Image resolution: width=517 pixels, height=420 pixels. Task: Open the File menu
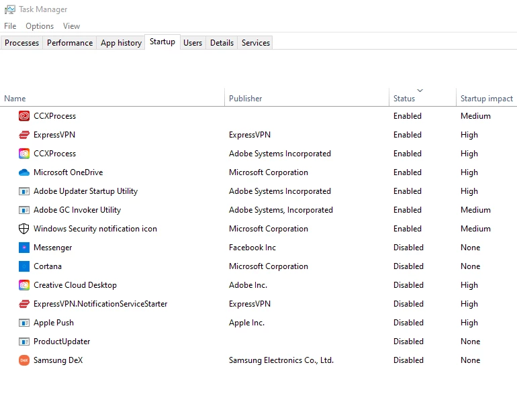tap(10, 26)
